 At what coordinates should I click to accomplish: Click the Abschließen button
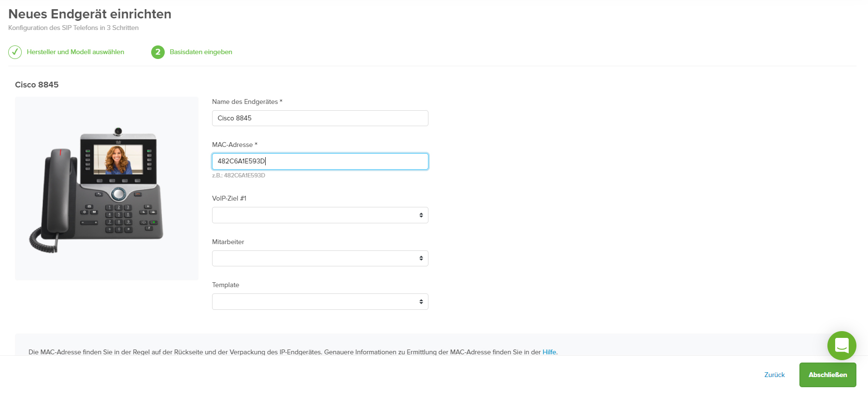click(x=828, y=375)
